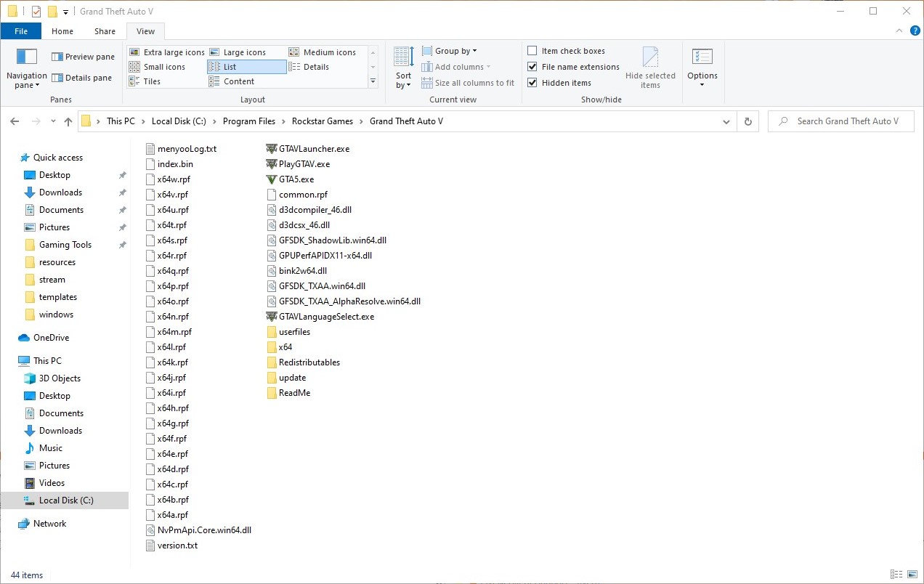Screen dimensions: 924x584
Task: Click the Search Grand Theft Auto V box
Action: click(x=840, y=121)
